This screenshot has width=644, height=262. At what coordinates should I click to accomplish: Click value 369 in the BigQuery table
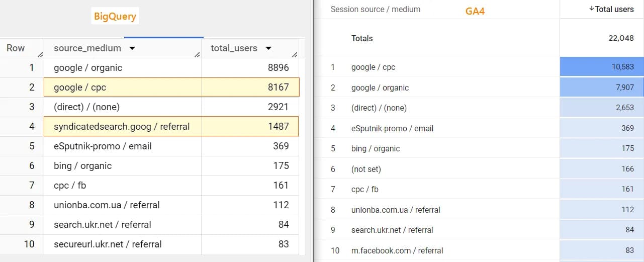point(281,146)
